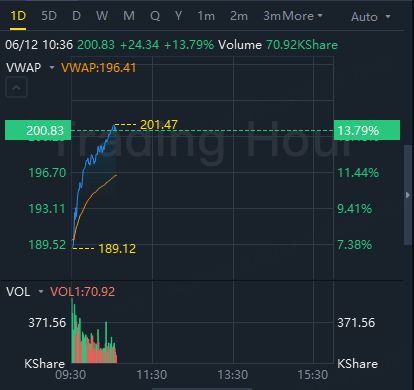Select the W weekly chart tab
Screen dimensions: 414x390
102,16
